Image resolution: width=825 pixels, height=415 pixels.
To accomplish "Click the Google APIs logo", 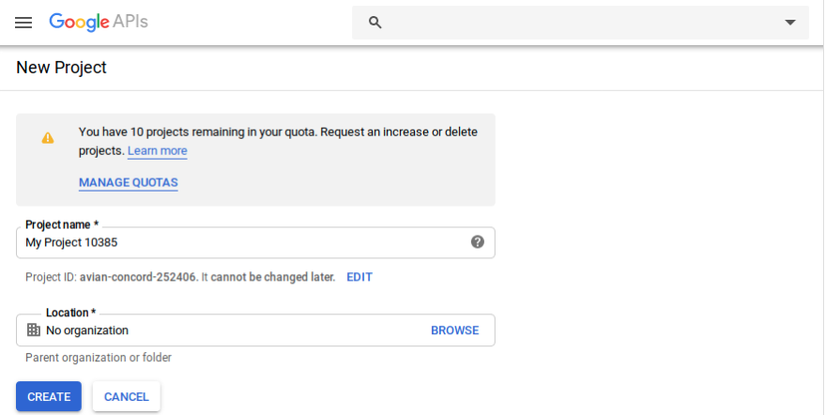I will [98, 22].
